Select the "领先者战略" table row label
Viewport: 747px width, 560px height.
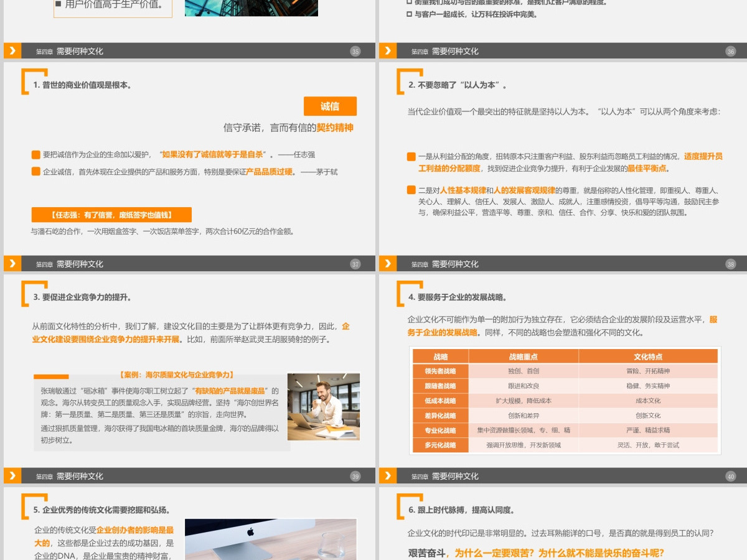(x=441, y=371)
